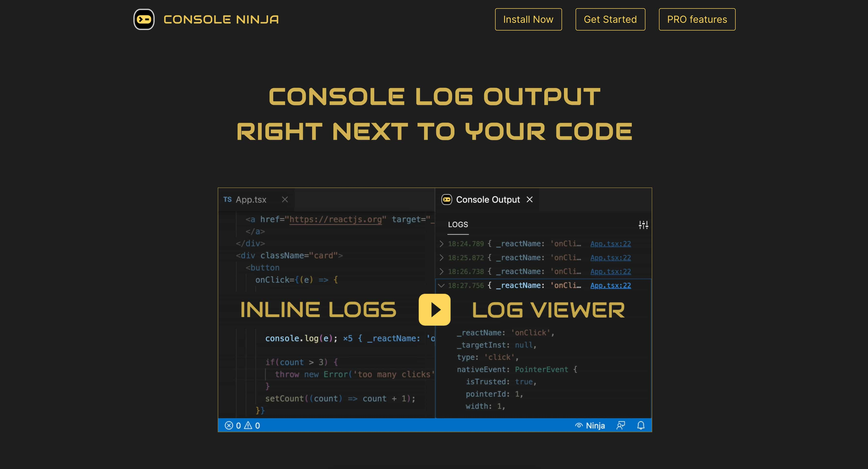Switch to the Console Output tab
This screenshot has height=469, width=868.
pyautogui.click(x=488, y=200)
